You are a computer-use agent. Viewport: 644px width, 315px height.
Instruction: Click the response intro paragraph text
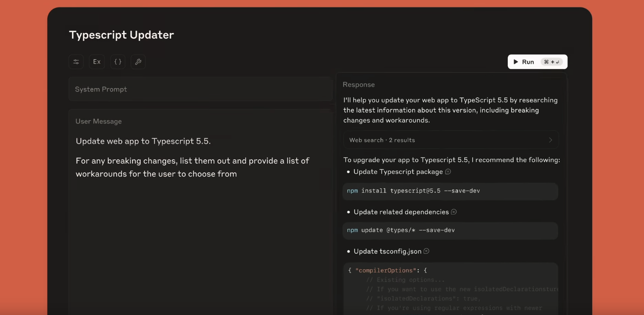click(x=450, y=110)
